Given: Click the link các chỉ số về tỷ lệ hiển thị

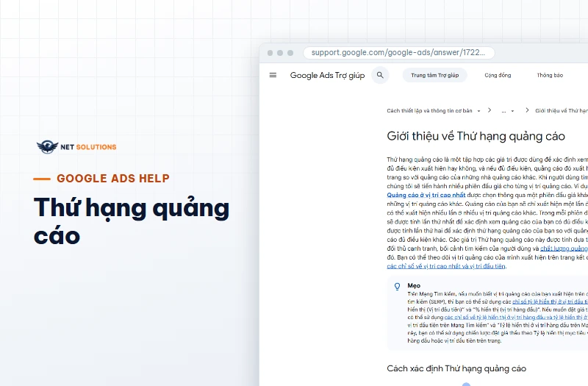Looking at the screenshot, I should tap(516, 318).
